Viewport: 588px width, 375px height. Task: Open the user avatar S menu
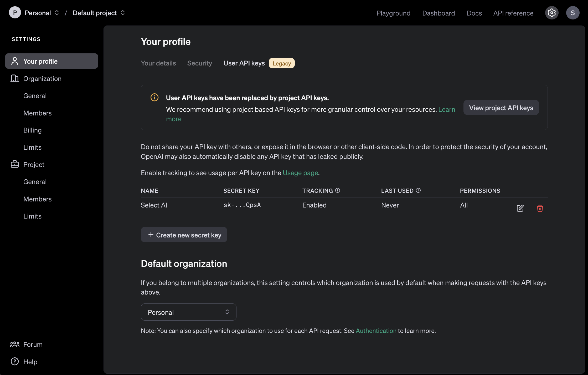click(x=573, y=13)
